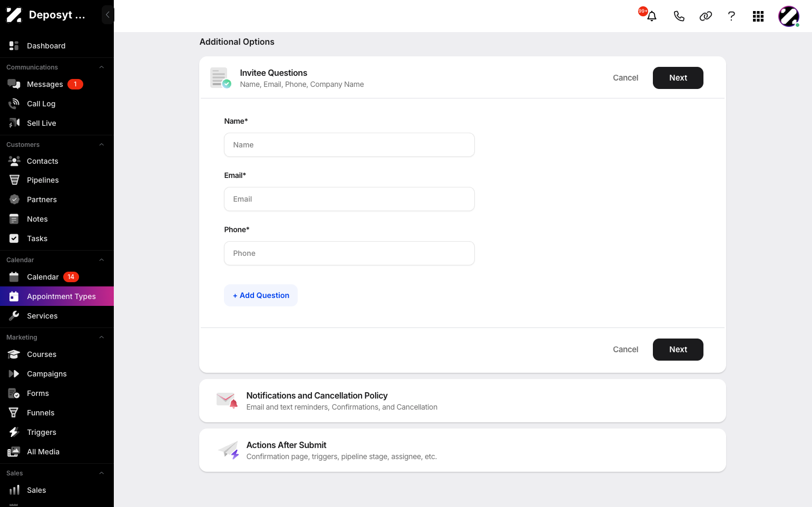
Task: Open Campaigns in sidebar
Action: 57,374
